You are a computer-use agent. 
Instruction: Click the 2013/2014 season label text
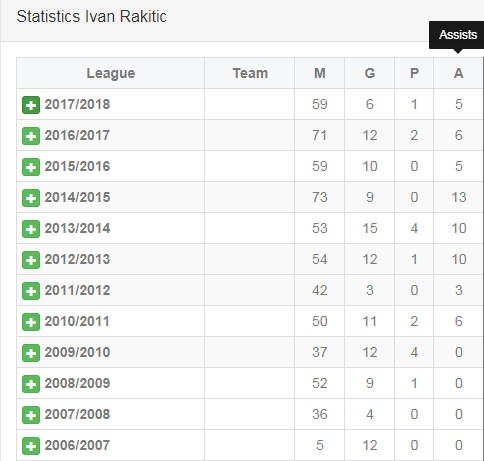77,228
